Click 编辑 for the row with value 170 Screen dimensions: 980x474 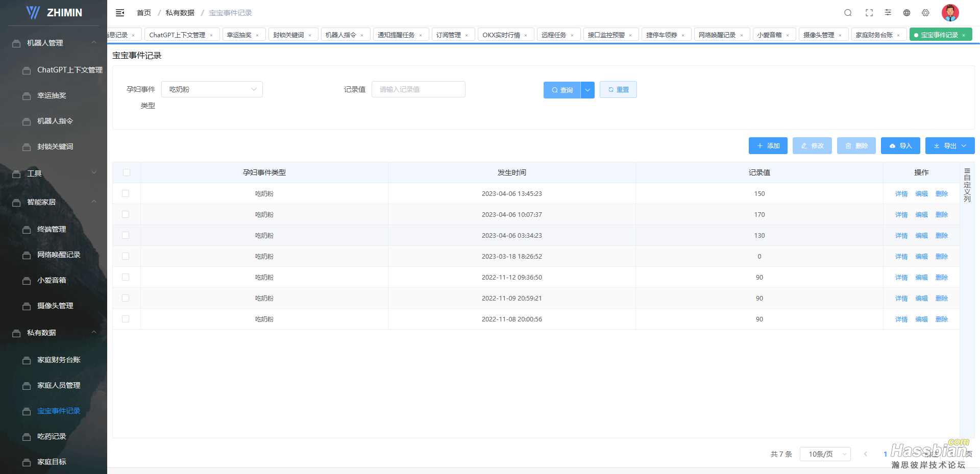click(922, 215)
